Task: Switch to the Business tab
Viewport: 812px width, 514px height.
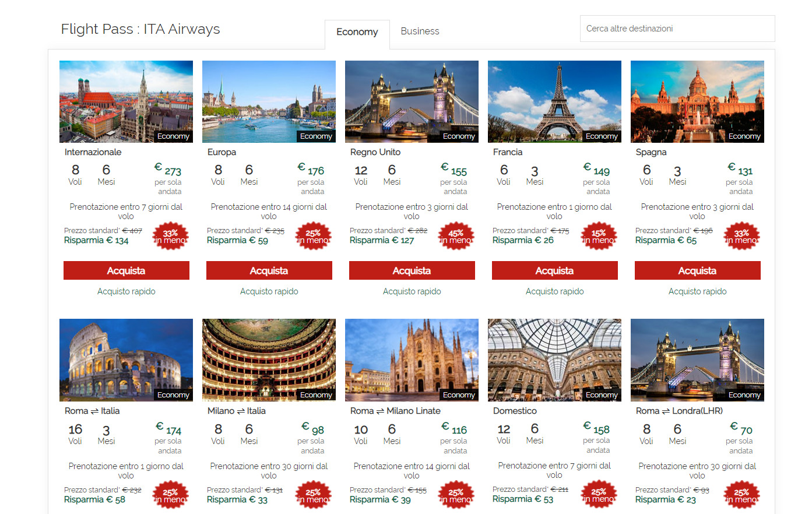Action: click(420, 31)
